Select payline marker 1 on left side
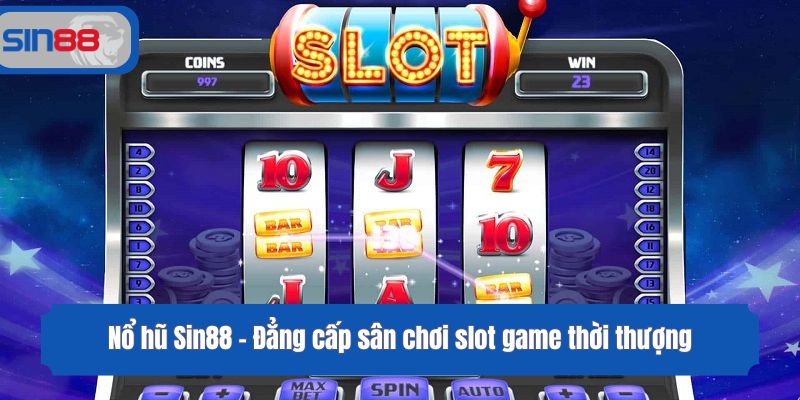This screenshot has width=800, height=400. pos(140,246)
